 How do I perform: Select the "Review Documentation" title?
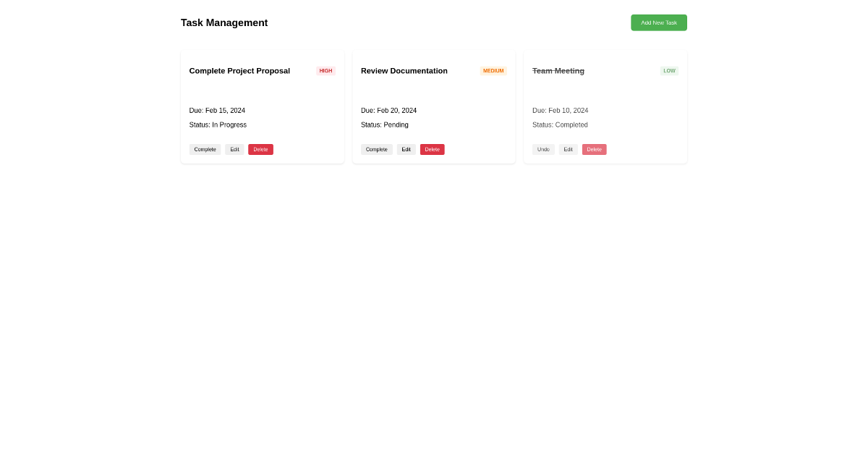(x=404, y=70)
